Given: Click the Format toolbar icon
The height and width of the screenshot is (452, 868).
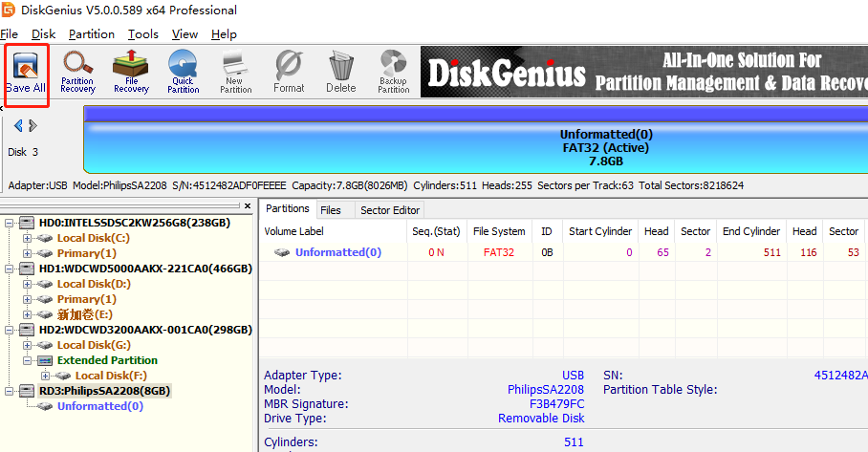Looking at the screenshot, I should point(288,73).
